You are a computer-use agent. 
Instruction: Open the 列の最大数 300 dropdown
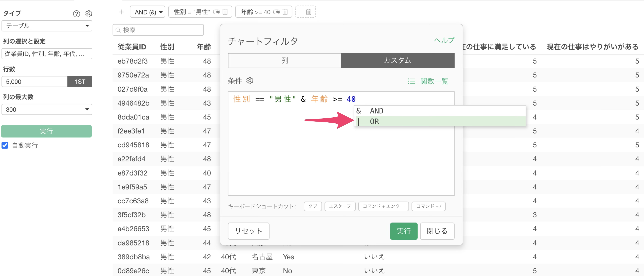click(x=47, y=109)
